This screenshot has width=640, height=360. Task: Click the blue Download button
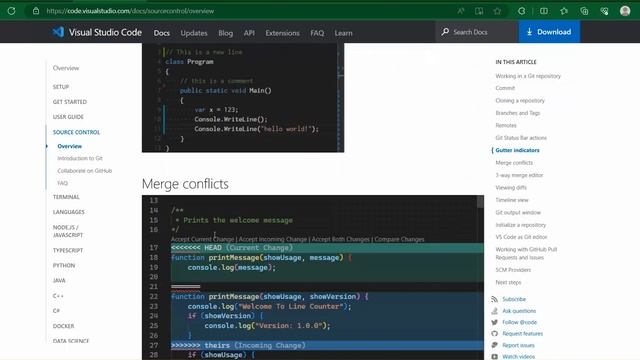click(x=549, y=32)
